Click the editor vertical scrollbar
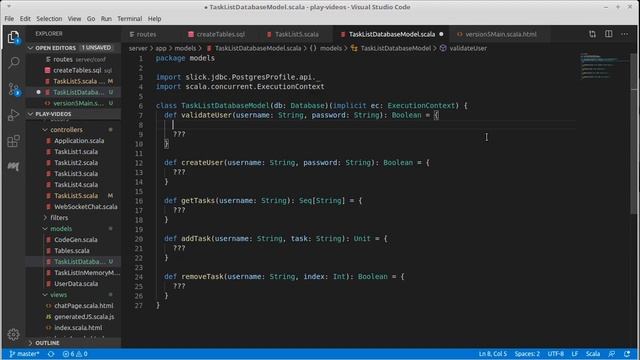The image size is (640, 360). (x=634, y=134)
